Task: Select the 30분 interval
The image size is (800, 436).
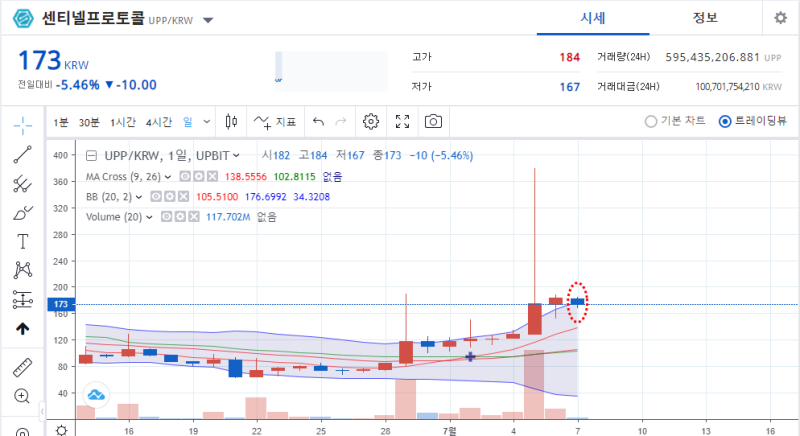Action: tap(89, 122)
